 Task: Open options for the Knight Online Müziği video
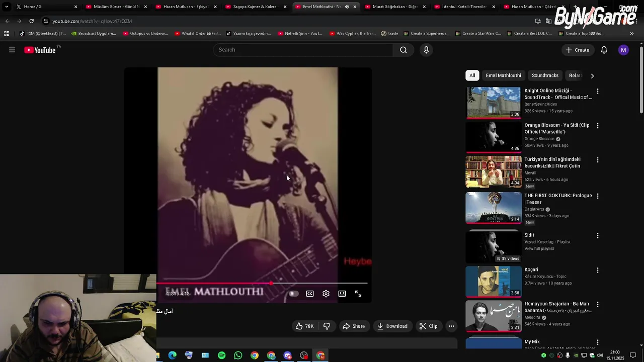(598, 92)
